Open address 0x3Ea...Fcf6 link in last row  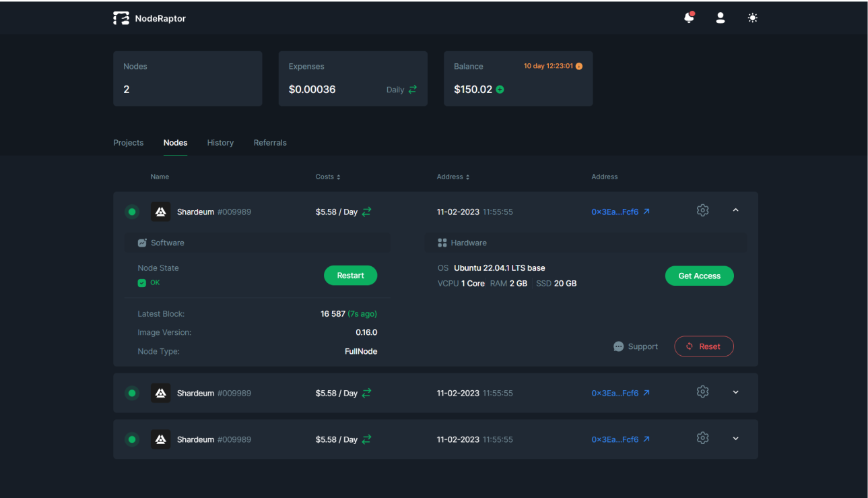point(620,439)
